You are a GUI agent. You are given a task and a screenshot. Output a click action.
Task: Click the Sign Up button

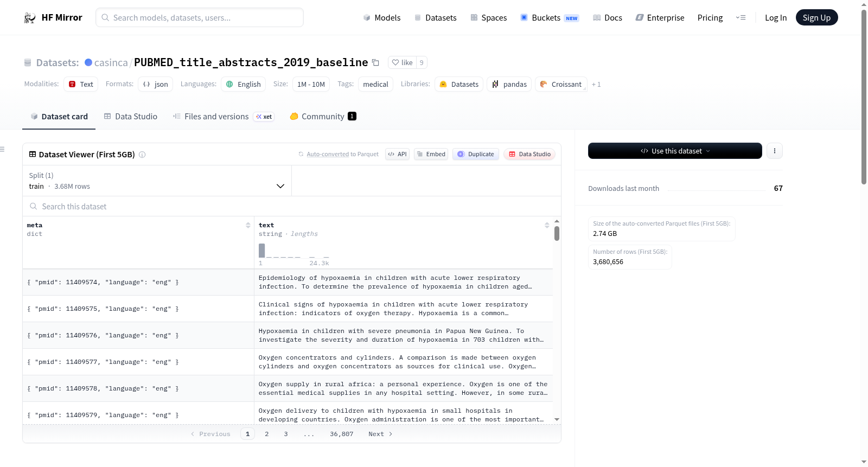click(816, 18)
